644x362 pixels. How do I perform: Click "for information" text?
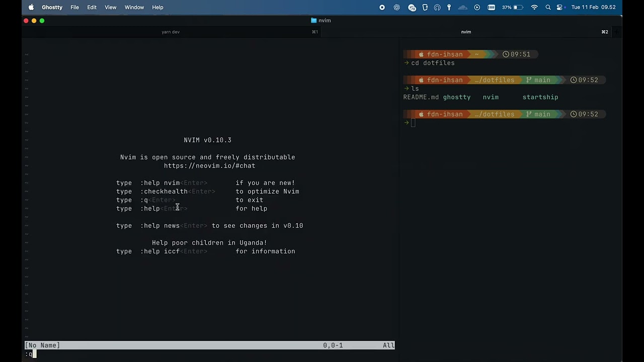(265, 251)
